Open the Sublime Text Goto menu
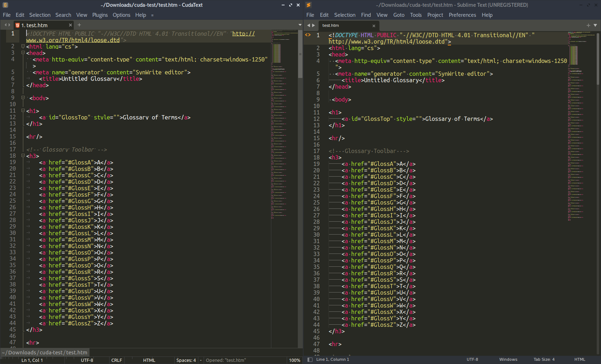This screenshot has height=364, width=601. point(399,15)
